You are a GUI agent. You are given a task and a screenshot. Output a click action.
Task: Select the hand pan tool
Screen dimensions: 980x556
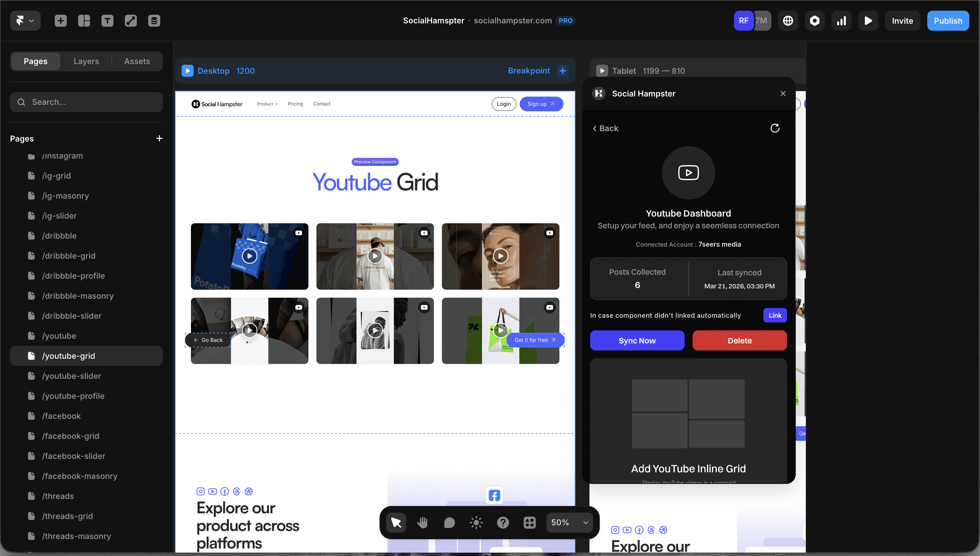(x=422, y=522)
